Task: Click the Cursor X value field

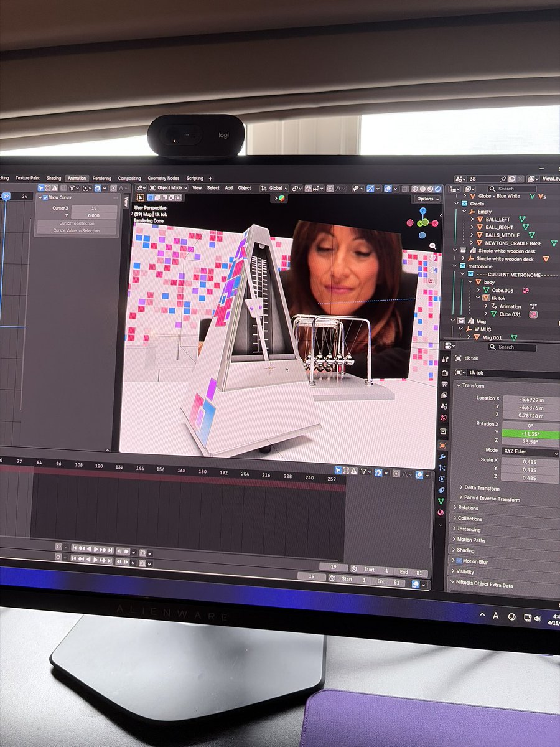Action: pos(93,209)
